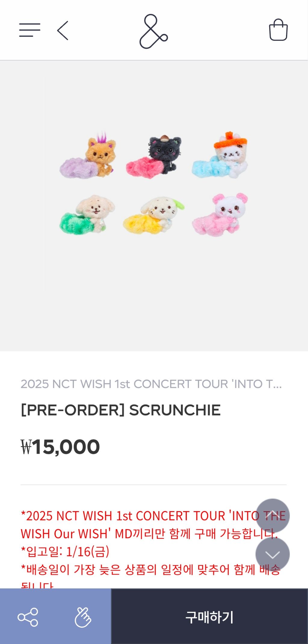The width and height of the screenshot is (308, 644).
Task: Tap the ₩15,000 price text
Action: 60,447
